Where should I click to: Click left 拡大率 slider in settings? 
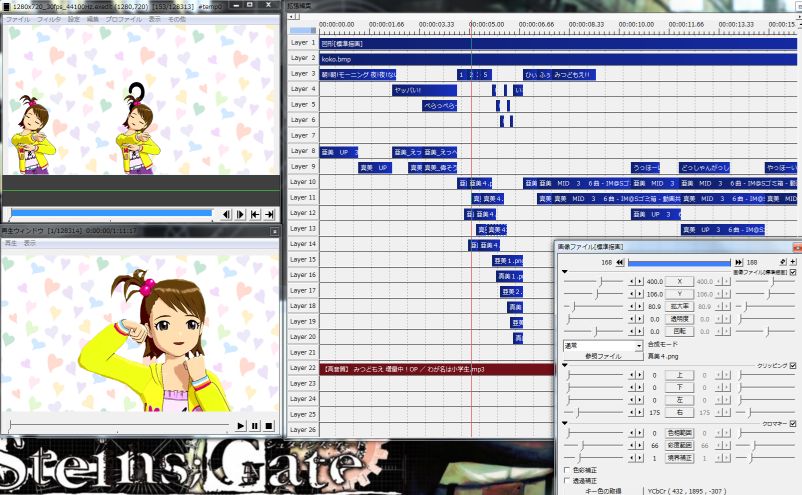(594, 306)
